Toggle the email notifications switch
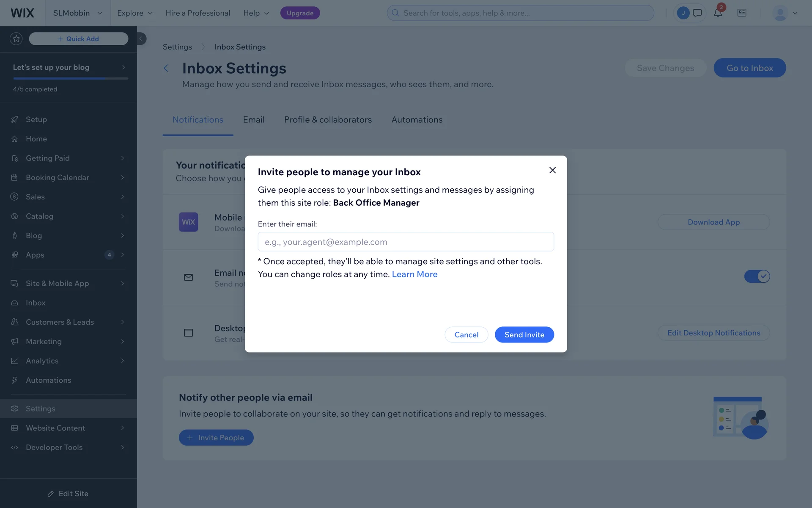812x508 pixels. point(757,276)
